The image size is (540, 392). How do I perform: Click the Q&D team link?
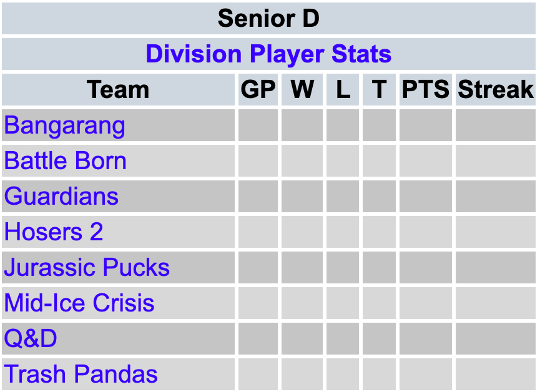coord(31,339)
